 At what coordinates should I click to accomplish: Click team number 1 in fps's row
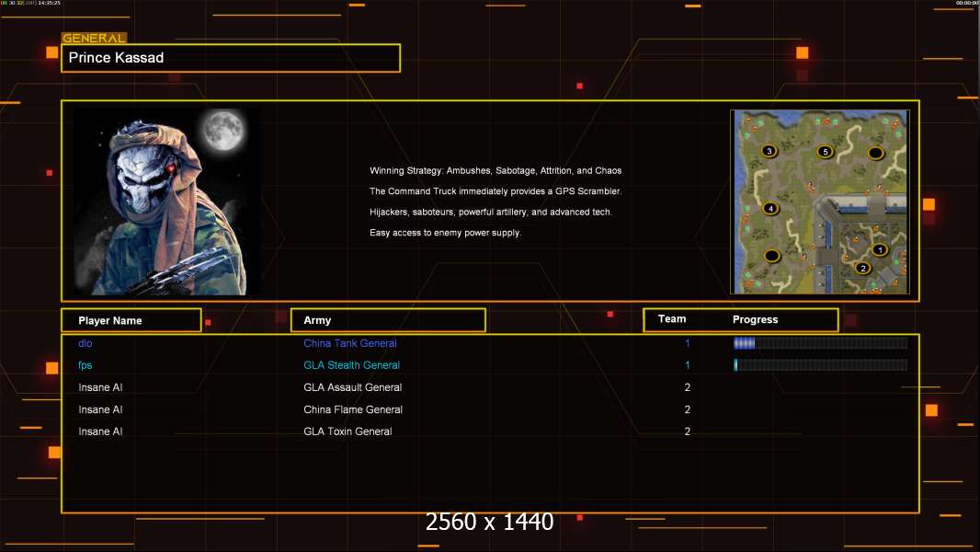687,365
